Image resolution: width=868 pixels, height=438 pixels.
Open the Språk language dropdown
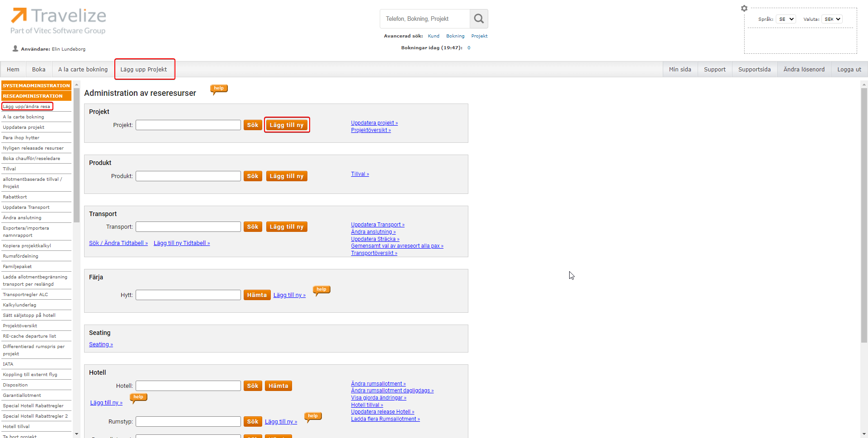click(x=786, y=19)
